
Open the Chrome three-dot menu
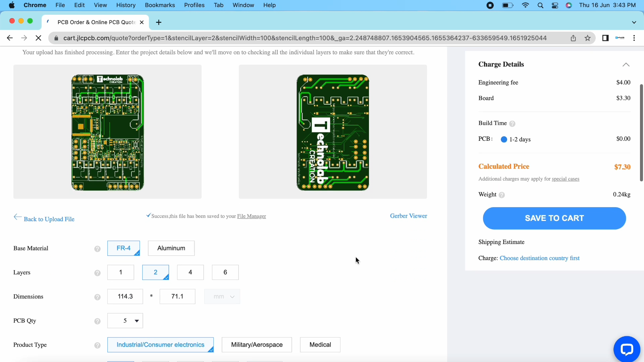point(634,38)
